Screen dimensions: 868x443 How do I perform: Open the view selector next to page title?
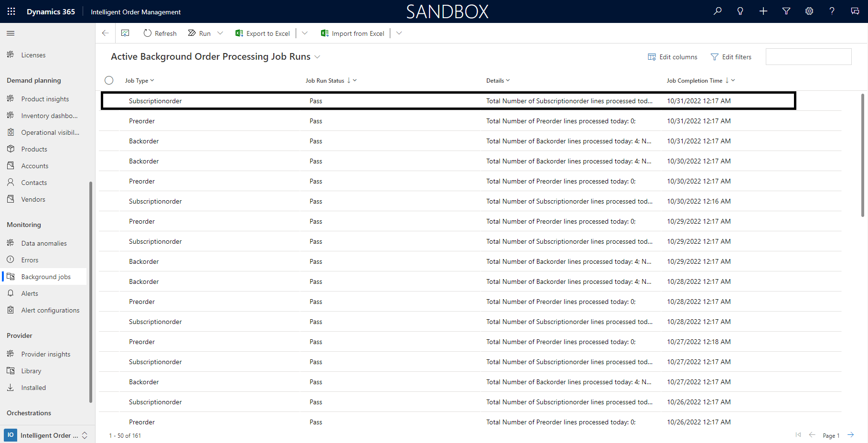[x=317, y=56]
